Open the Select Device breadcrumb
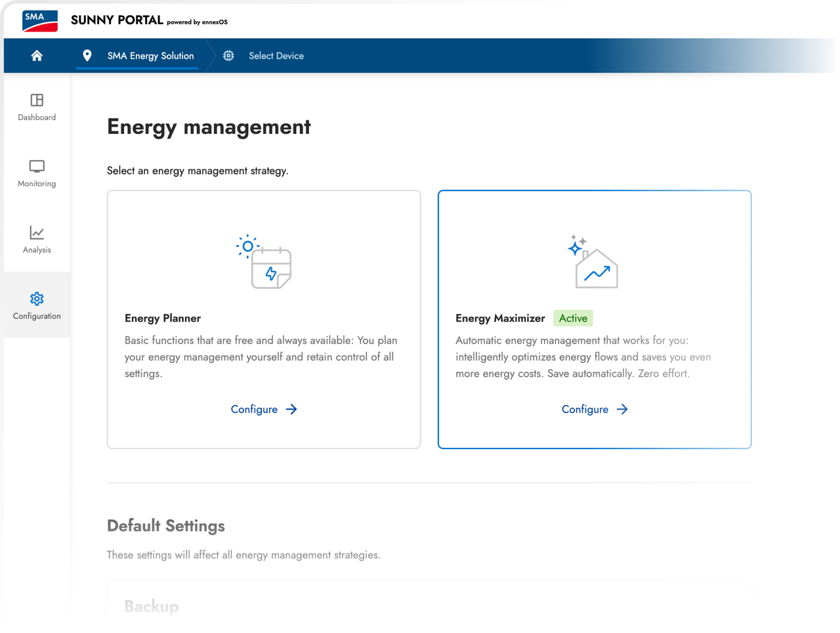The image size is (840, 633). click(276, 56)
